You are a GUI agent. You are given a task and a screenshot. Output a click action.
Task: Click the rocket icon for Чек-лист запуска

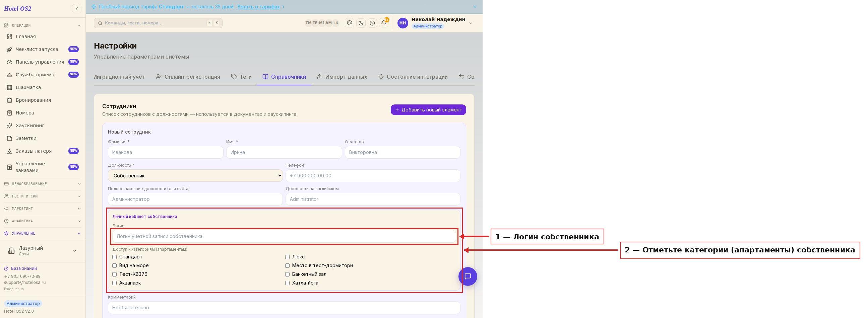(9, 49)
